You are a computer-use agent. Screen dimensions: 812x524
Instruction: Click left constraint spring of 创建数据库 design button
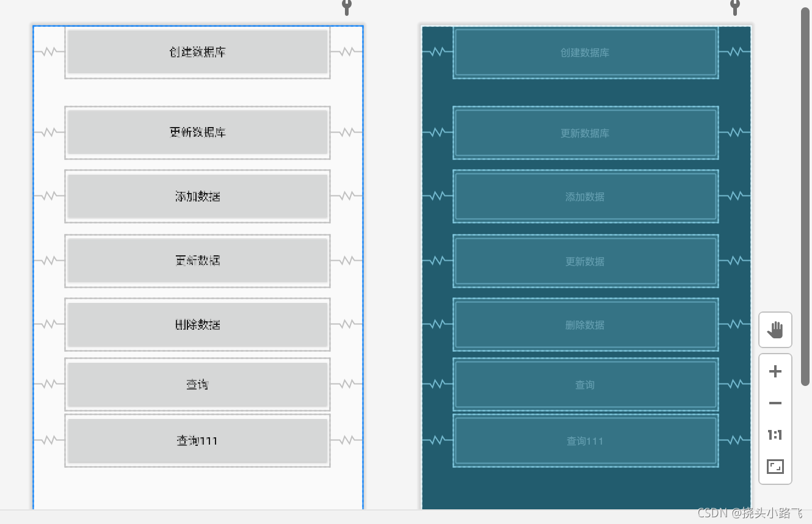click(49, 52)
